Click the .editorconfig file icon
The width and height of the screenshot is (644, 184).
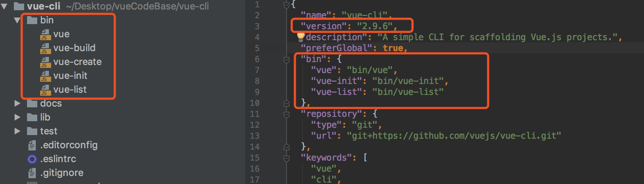click(x=32, y=145)
